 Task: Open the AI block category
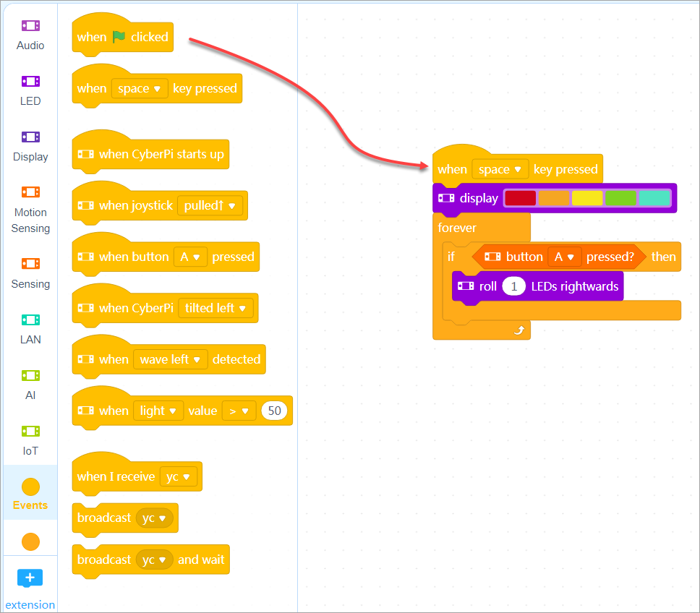(30, 385)
